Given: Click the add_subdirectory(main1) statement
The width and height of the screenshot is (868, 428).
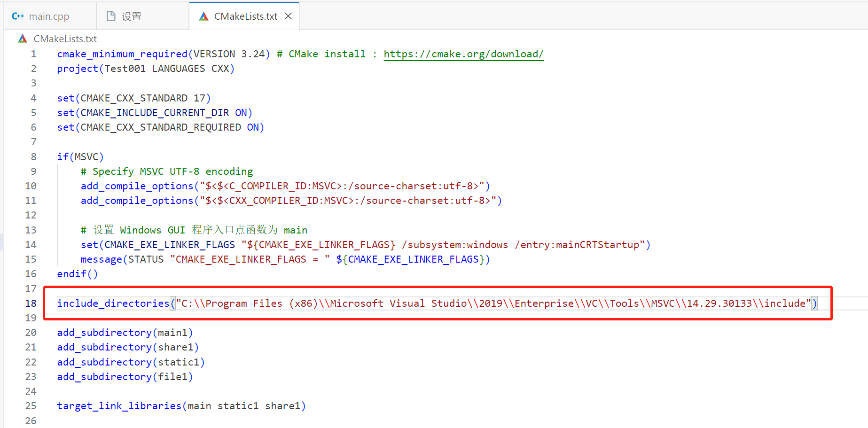Looking at the screenshot, I should click(x=125, y=332).
